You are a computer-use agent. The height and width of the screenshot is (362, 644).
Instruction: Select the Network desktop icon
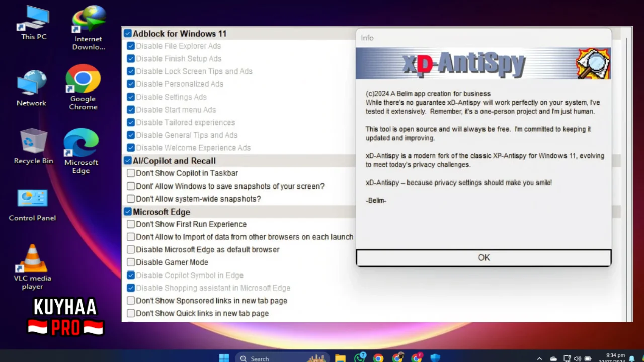coord(31,88)
